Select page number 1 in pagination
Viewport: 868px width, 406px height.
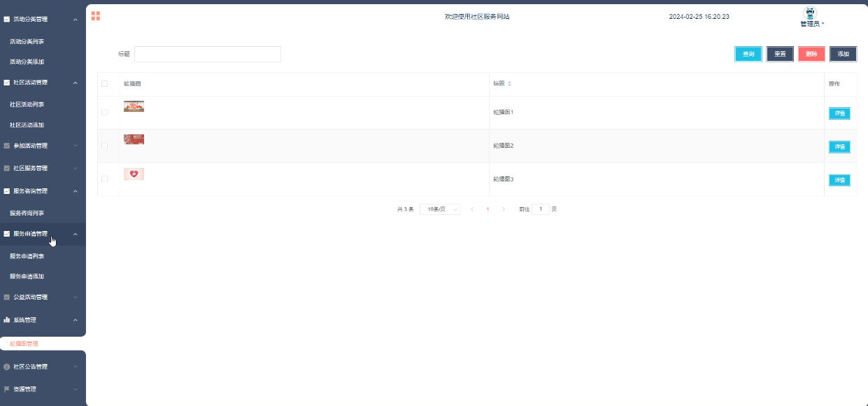488,209
